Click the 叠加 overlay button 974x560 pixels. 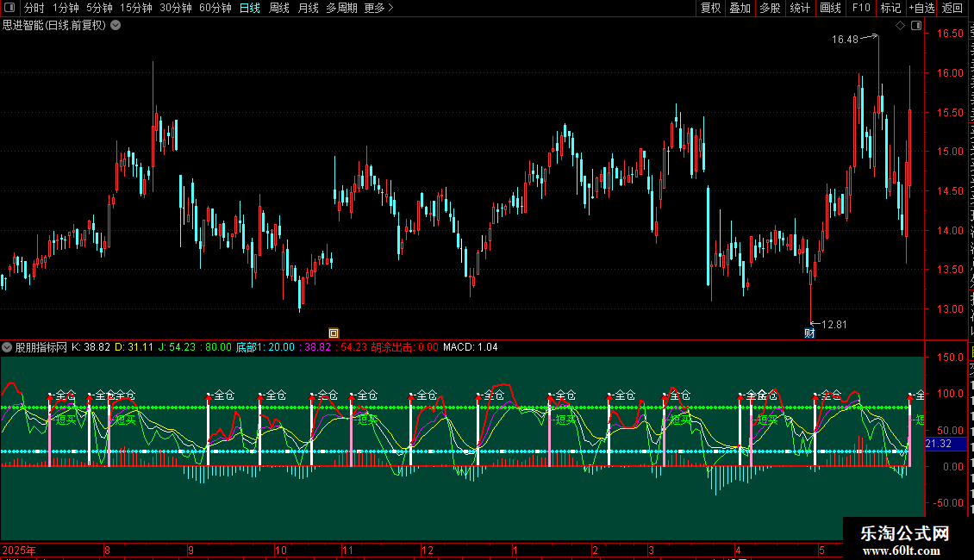(x=740, y=8)
